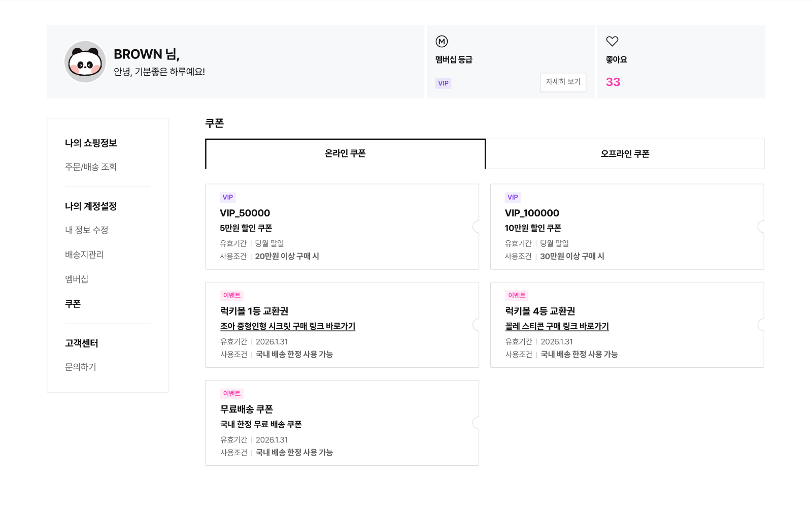Click the panda profile avatar
The height and width of the screenshot is (508, 812).
pyautogui.click(x=85, y=62)
